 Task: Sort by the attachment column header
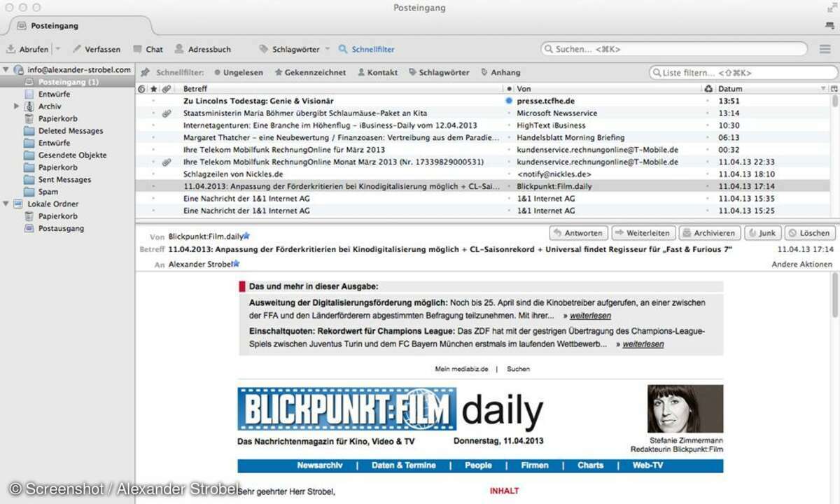click(x=166, y=89)
